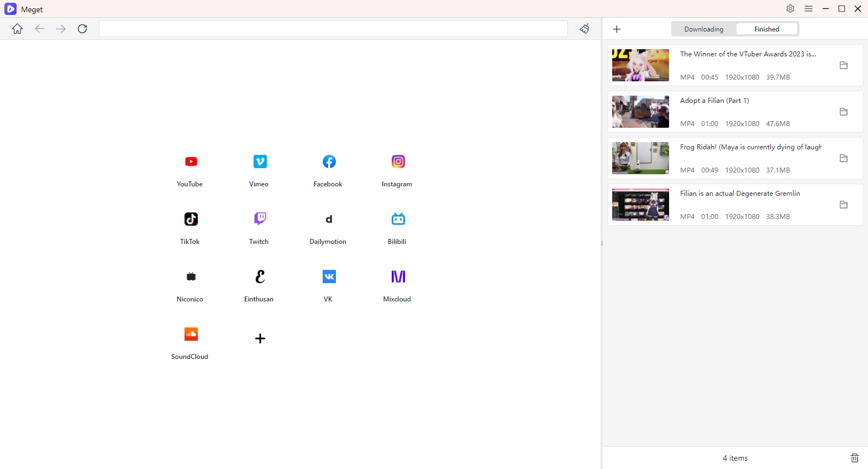Click the 47.6MB file size text
The image size is (868, 469).
(x=778, y=124)
